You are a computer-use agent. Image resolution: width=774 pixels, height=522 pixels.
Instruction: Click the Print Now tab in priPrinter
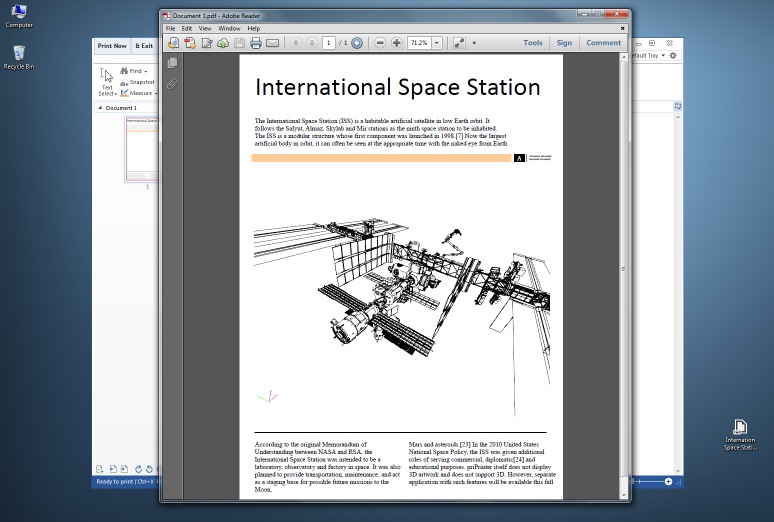point(112,46)
